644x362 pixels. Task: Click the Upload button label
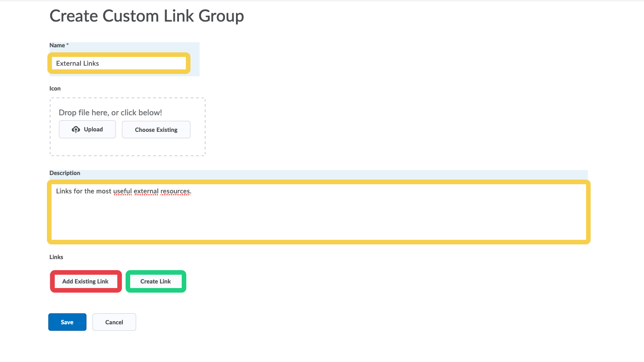click(x=93, y=130)
